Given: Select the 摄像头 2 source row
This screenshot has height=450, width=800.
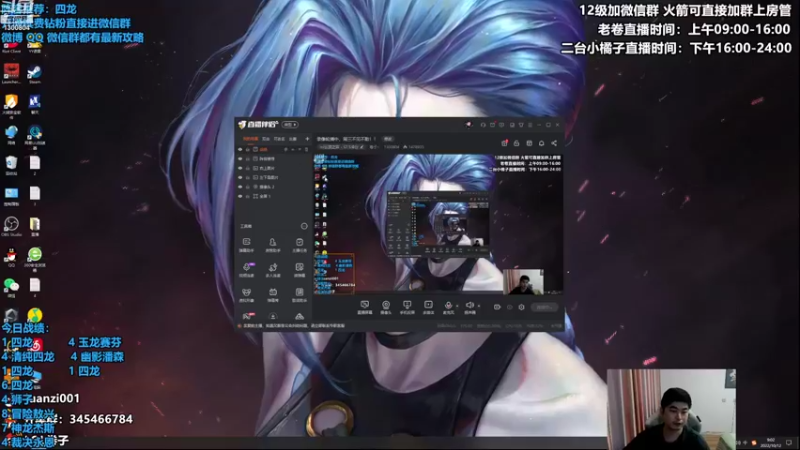Looking at the screenshot, I should tap(273, 187).
